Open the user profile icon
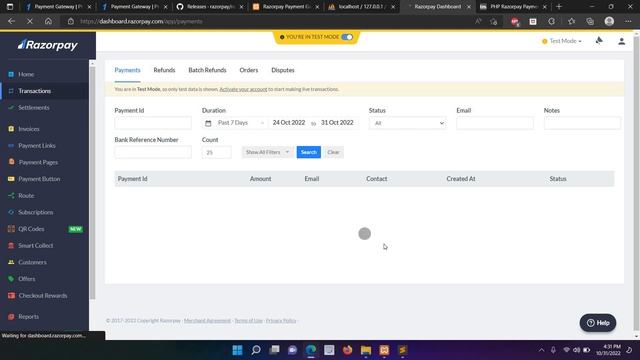The width and height of the screenshot is (640, 360). click(x=621, y=41)
